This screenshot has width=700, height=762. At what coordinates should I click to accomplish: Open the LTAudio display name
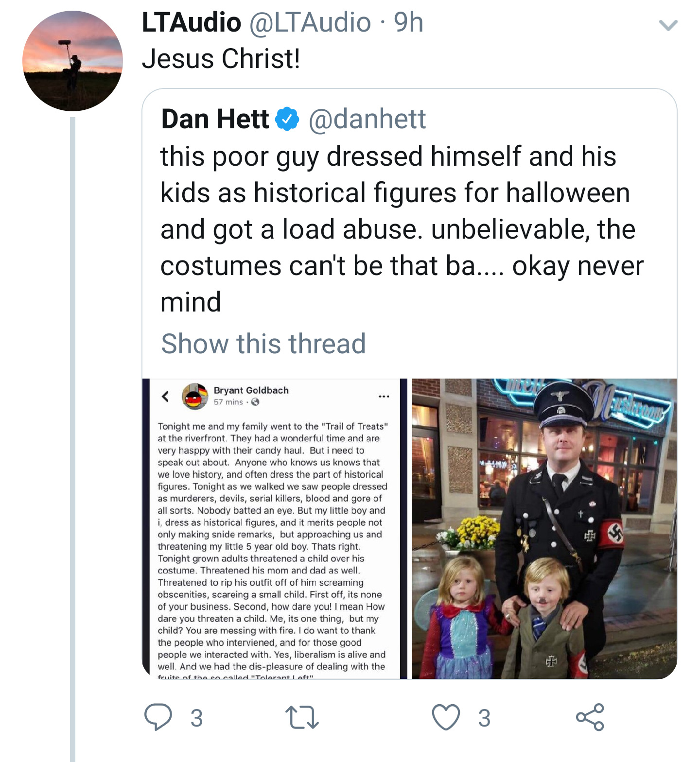192,22
